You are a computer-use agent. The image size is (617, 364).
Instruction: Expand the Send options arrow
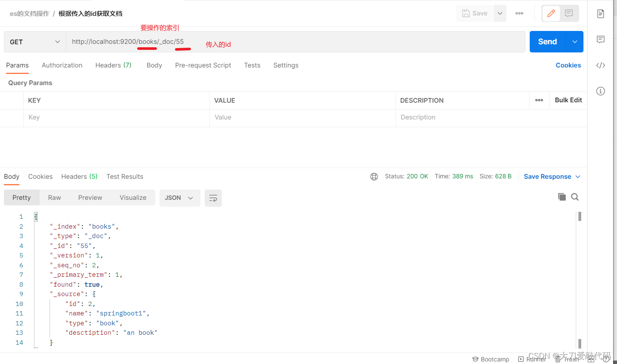[x=575, y=42]
